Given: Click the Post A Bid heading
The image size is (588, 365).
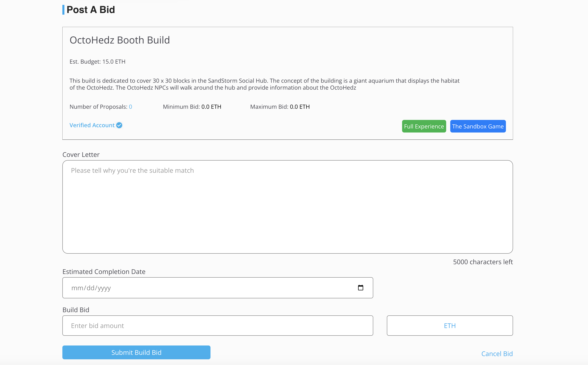Looking at the screenshot, I should click(x=90, y=10).
